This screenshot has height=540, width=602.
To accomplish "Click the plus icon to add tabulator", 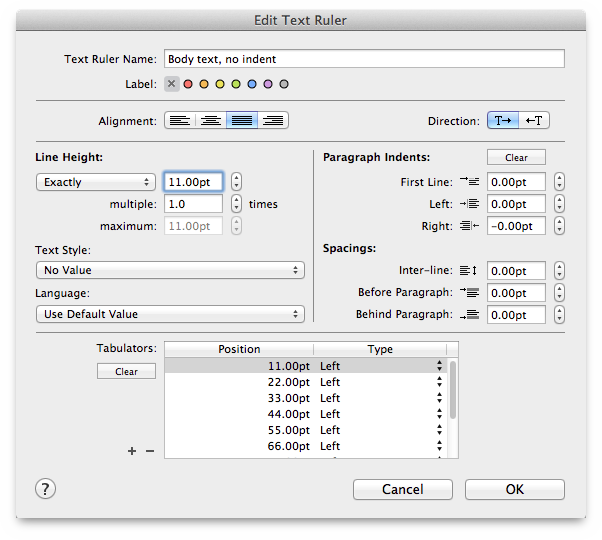I will 132,451.
